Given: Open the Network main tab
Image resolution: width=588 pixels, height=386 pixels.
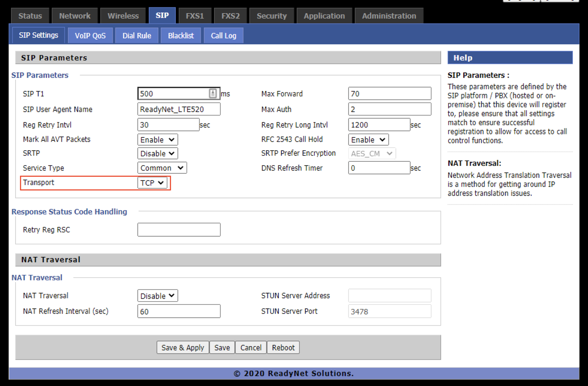Looking at the screenshot, I should point(75,16).
